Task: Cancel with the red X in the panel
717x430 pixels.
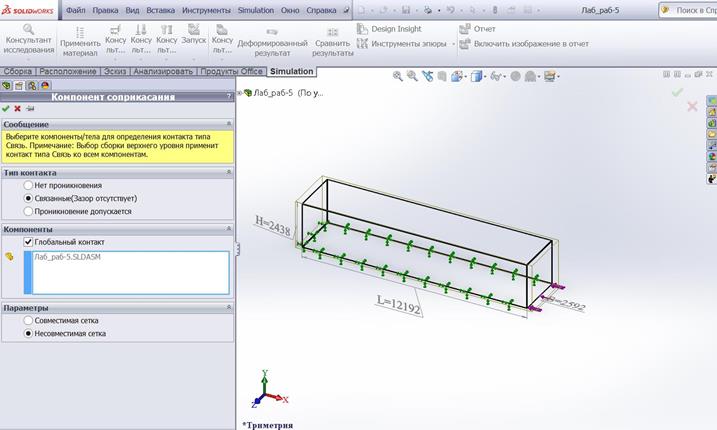Action: (18, 108)
